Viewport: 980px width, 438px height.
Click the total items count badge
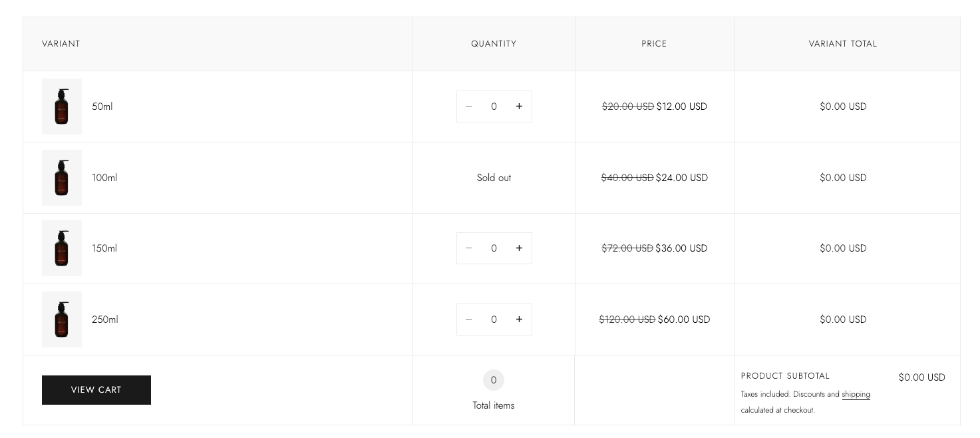[494, 380]
